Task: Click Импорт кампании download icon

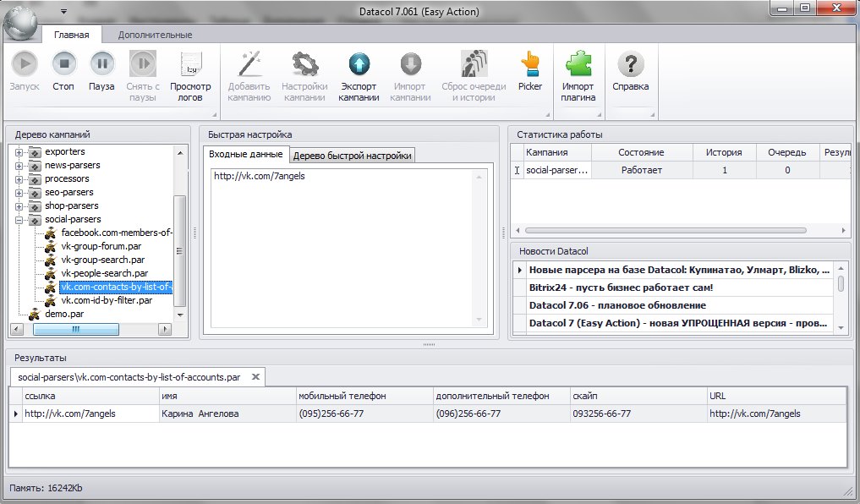Action: coord(410,64)
